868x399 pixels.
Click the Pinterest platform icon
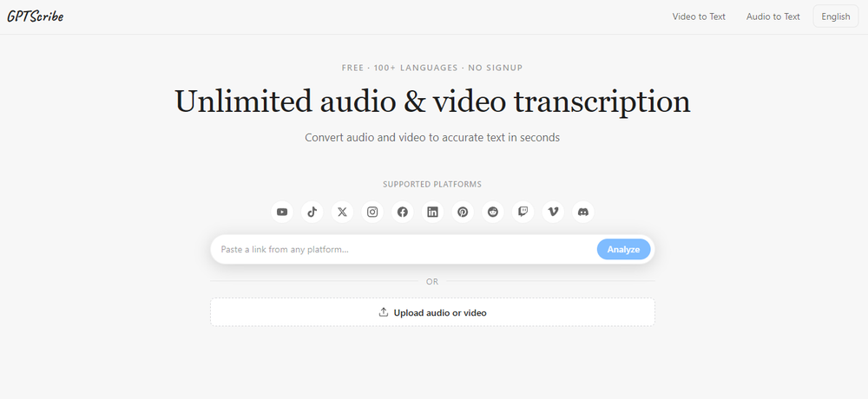click(463, 212)
